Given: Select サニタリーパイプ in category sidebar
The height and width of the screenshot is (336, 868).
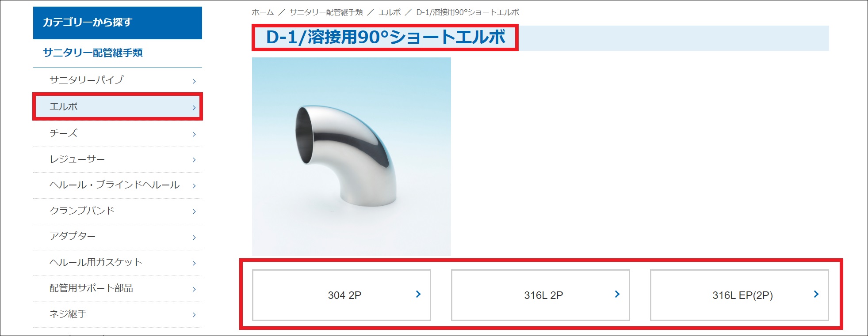Looking at the screenshot, I should click(x=118, y=80).
